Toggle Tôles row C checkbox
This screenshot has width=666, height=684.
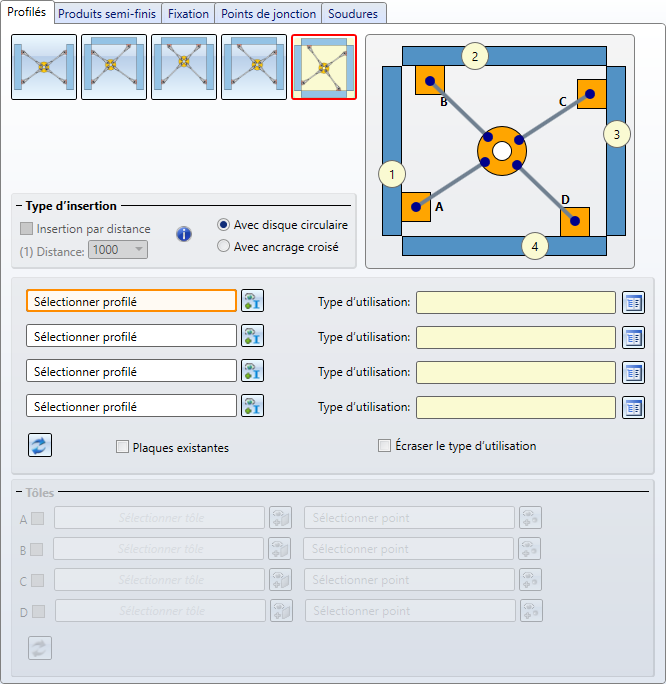(38, 581)
